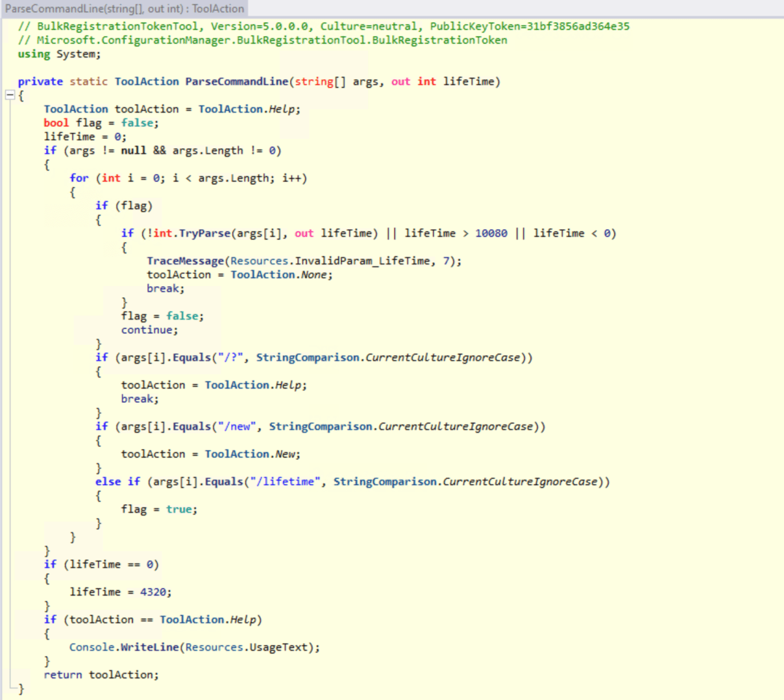
Task: Click the TryParse method reference
Action: [204, 233]
